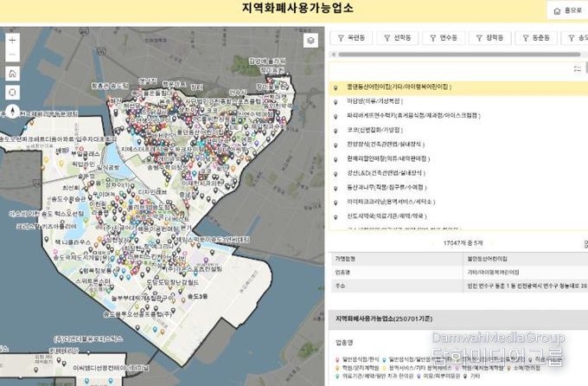Click purple 이용/미용 legend marker

click(419, 376)
